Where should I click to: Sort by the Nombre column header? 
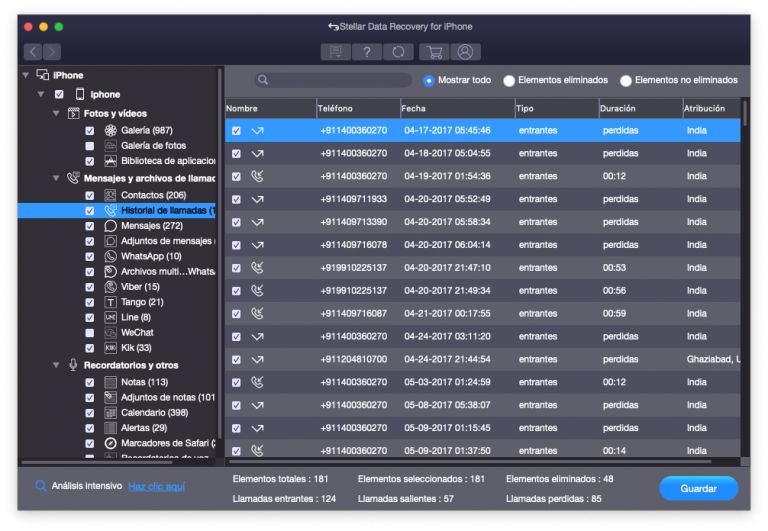[x=270, y=108]
